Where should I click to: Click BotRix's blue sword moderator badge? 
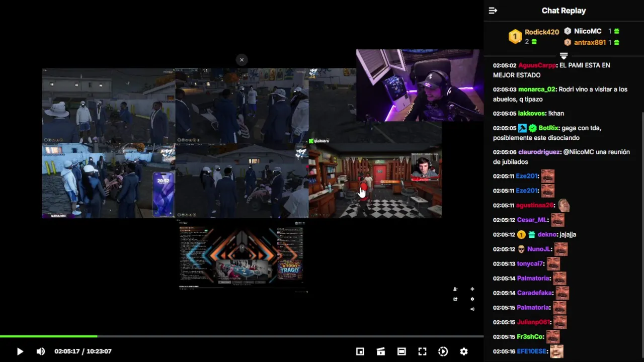(523, 128)
